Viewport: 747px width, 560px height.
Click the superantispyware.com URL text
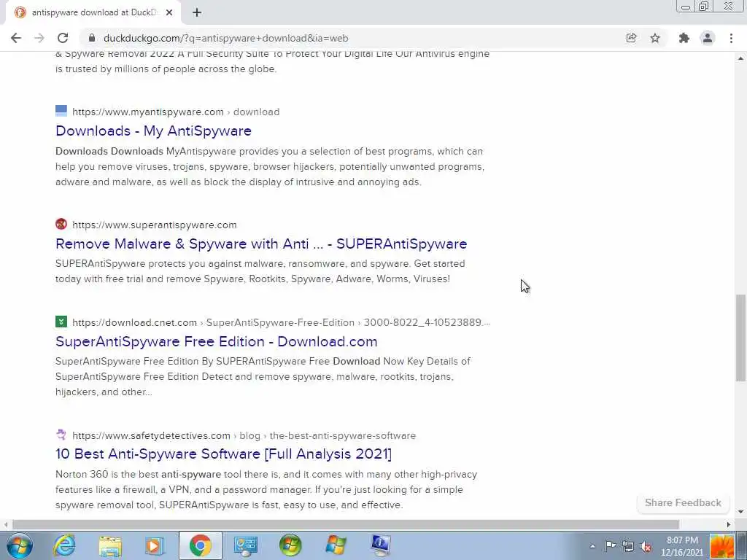155,225
